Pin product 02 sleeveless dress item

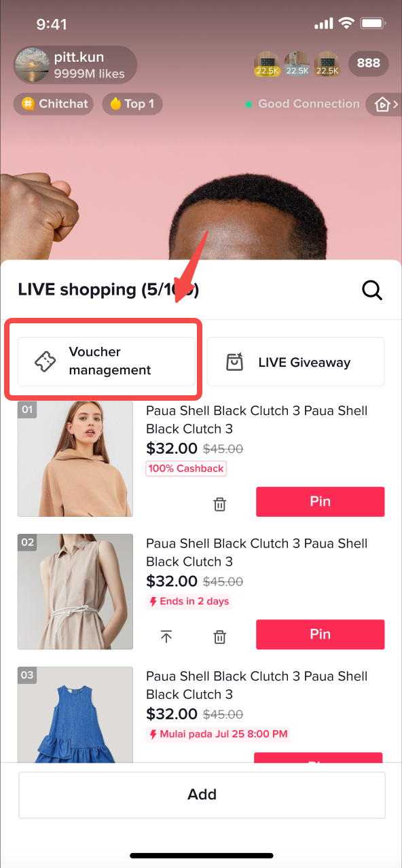pos(321,634)
